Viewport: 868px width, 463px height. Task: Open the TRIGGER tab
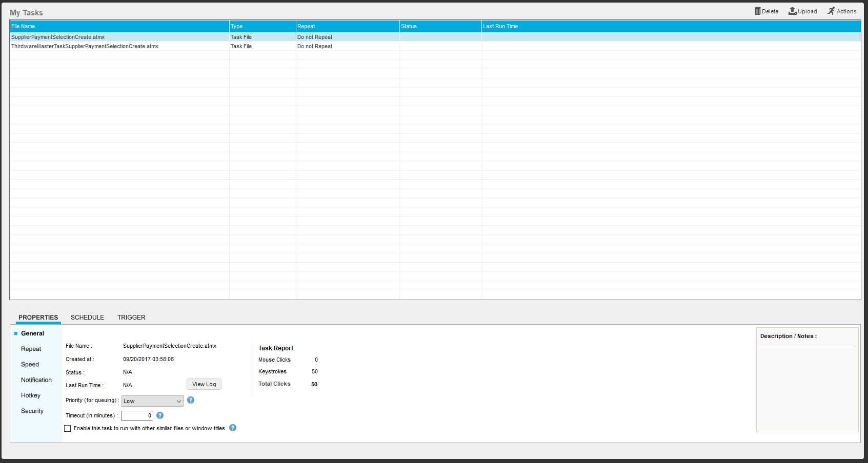[x=131, y=318]
